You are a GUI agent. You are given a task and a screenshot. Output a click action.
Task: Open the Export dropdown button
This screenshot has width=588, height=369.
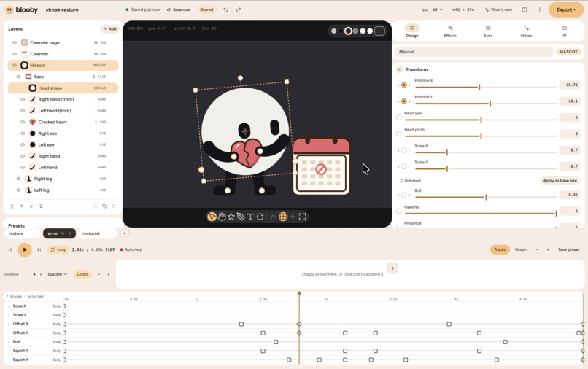565,9
